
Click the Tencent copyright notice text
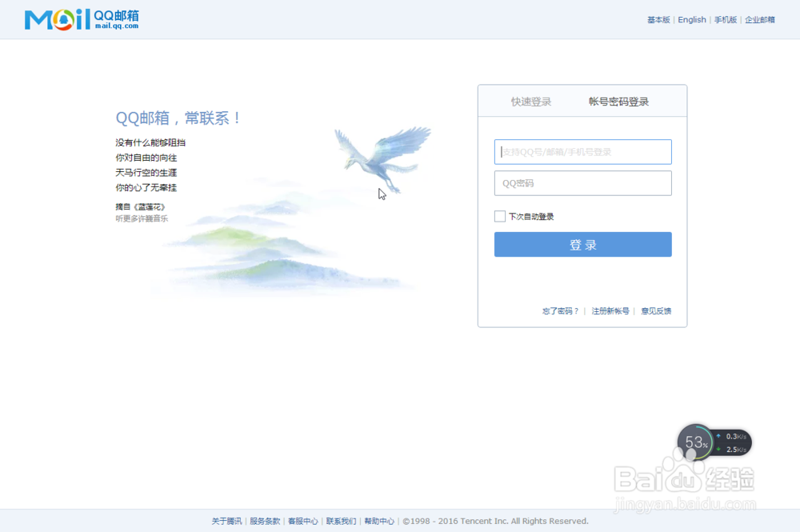(495, 522)
